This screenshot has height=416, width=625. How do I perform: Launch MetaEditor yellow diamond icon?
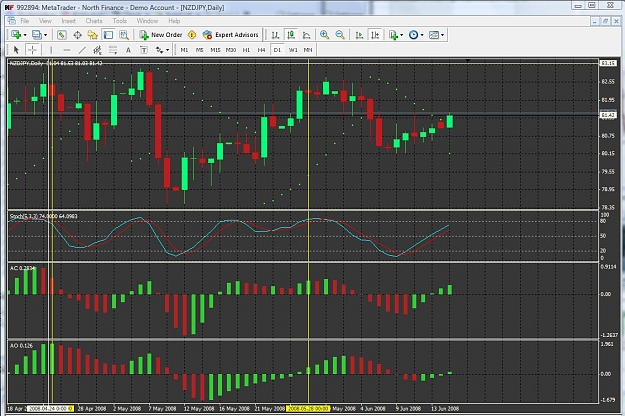[192, 35]
